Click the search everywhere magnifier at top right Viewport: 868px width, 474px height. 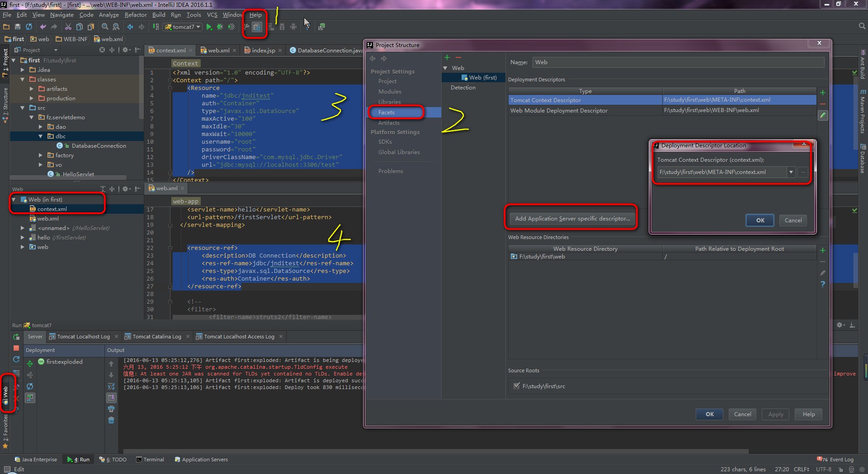(862, 26)
